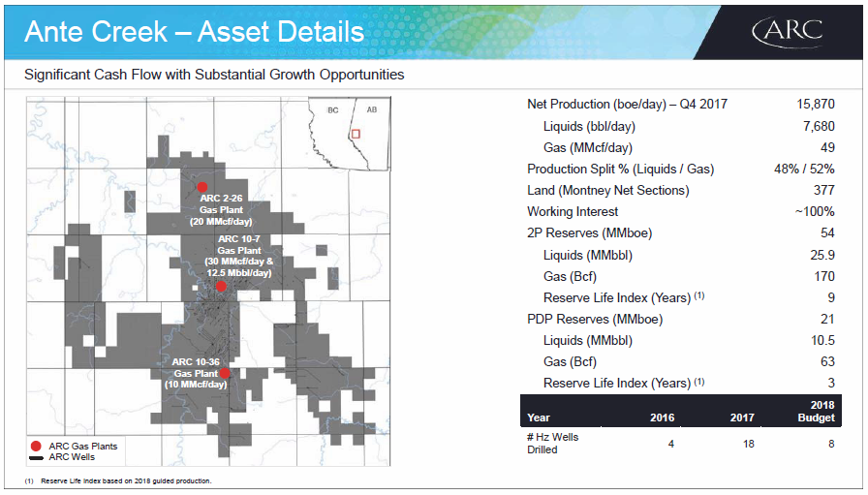Viewport: 868px width, 495px height.
Task: Click 'AB' label on the inset map
Action: tap(372, 109)
